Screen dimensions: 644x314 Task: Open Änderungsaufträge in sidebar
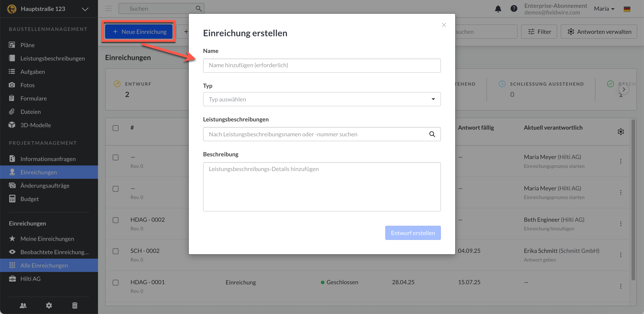[x=45, y=185]
